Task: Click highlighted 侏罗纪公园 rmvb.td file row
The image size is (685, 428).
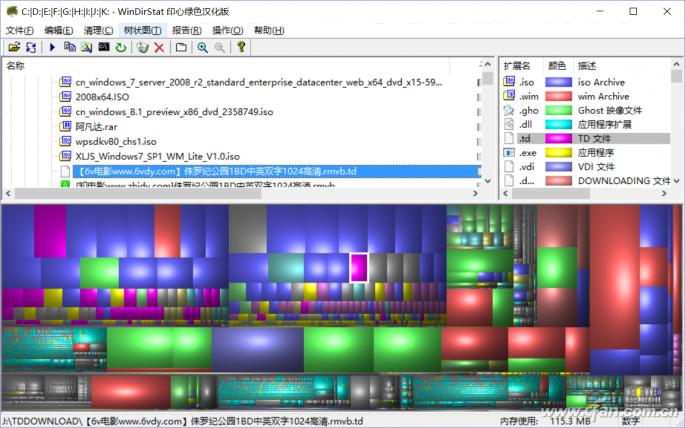Action: pyautogui.click(x=276, y=171)
